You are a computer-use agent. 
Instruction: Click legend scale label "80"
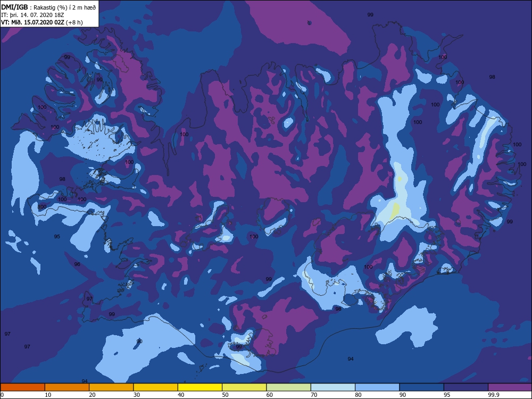point(358,395)
